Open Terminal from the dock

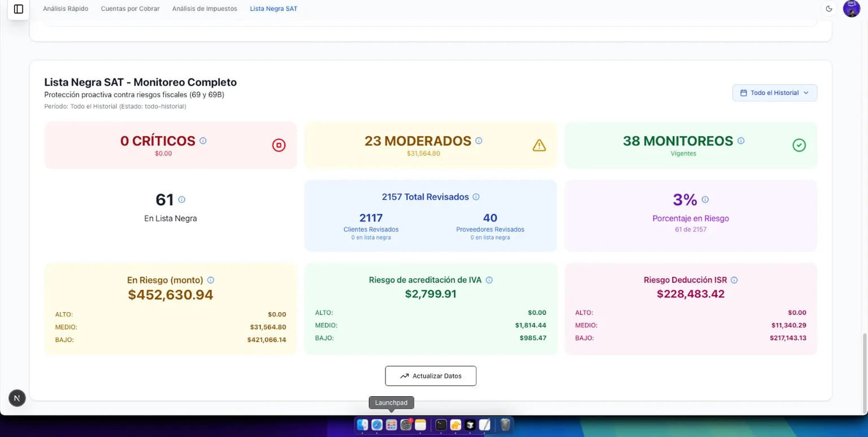(x=441, y=425)
